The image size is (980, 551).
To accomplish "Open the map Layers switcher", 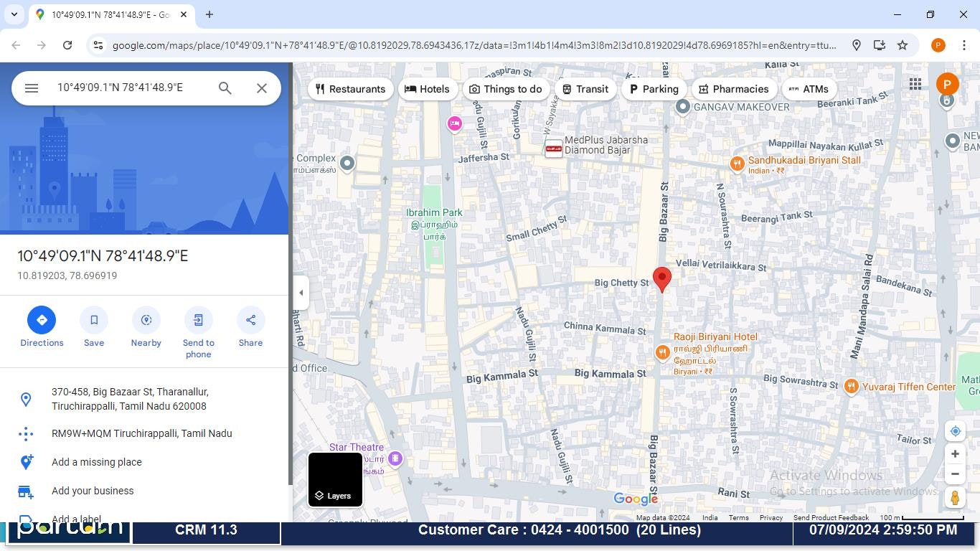I will [x=334, y=479].
